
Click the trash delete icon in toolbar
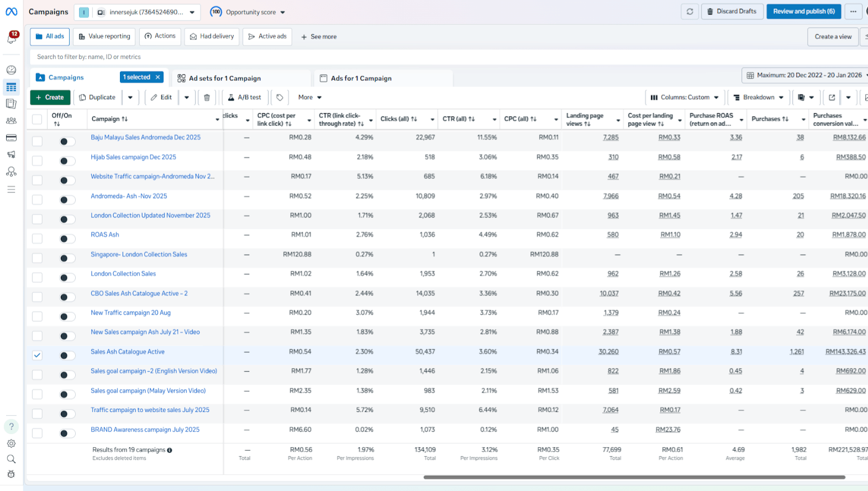coord(207,97)
